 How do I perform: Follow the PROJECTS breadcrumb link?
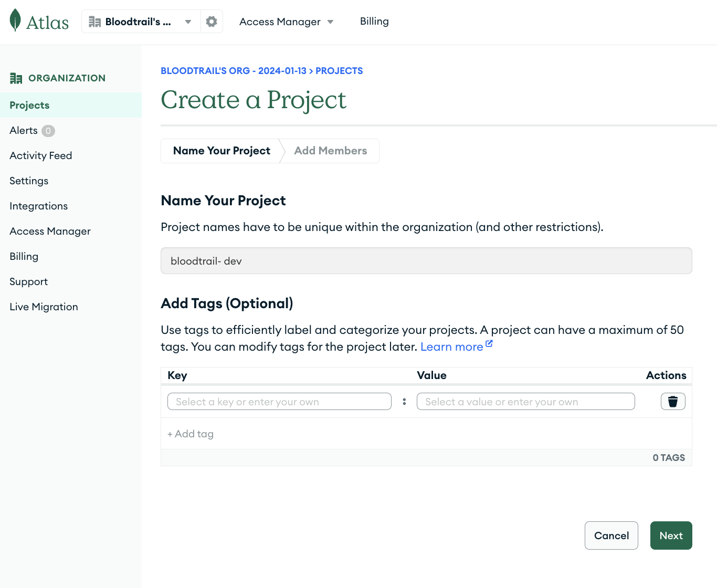[339, 71]
